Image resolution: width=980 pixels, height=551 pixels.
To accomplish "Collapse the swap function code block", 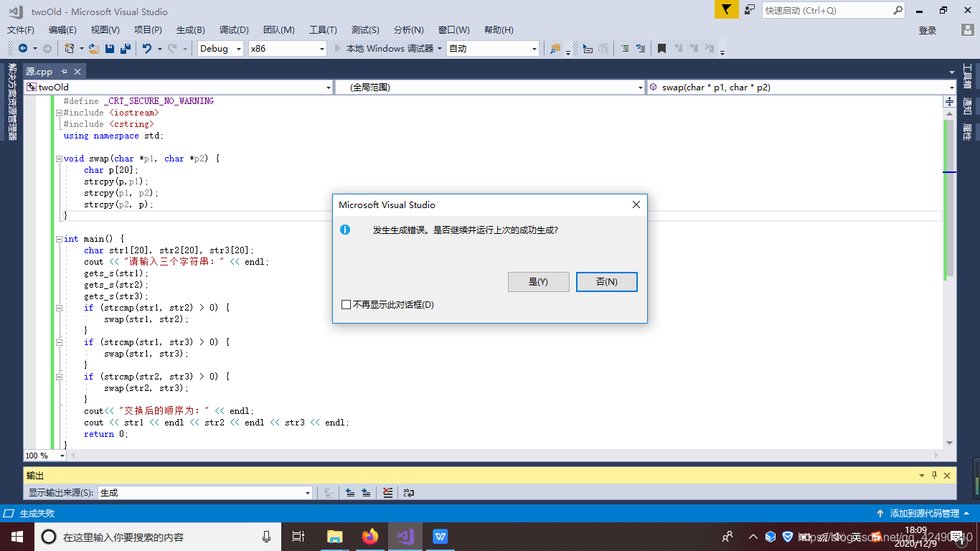I will coord(59,159).
